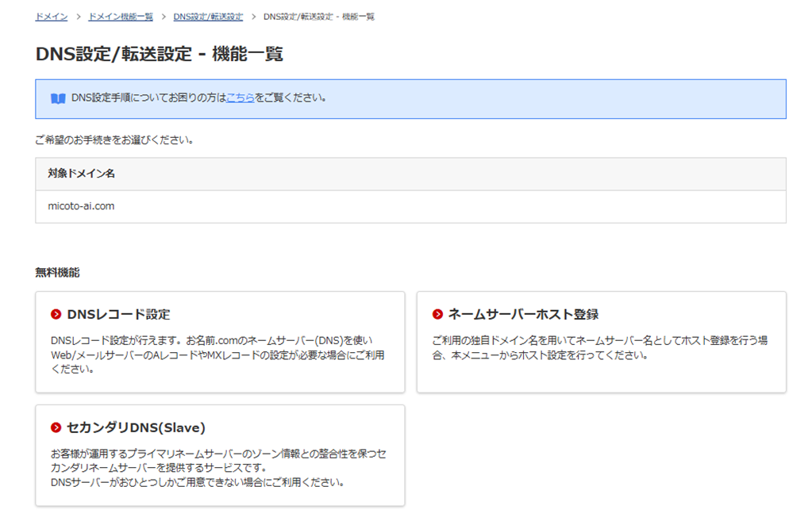Click the セカンダリDNS card description text
Viewport: 812px width, 521px height.
pos(218,468)
